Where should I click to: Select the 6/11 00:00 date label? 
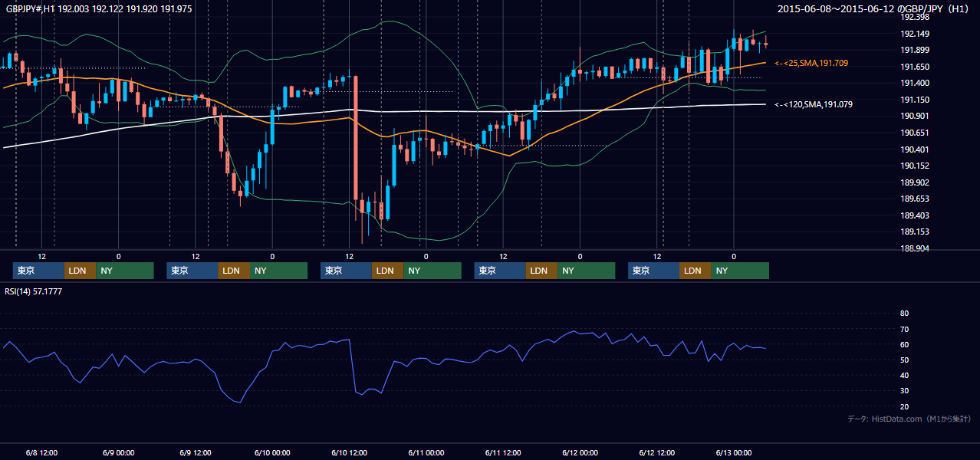pos(426,453)
